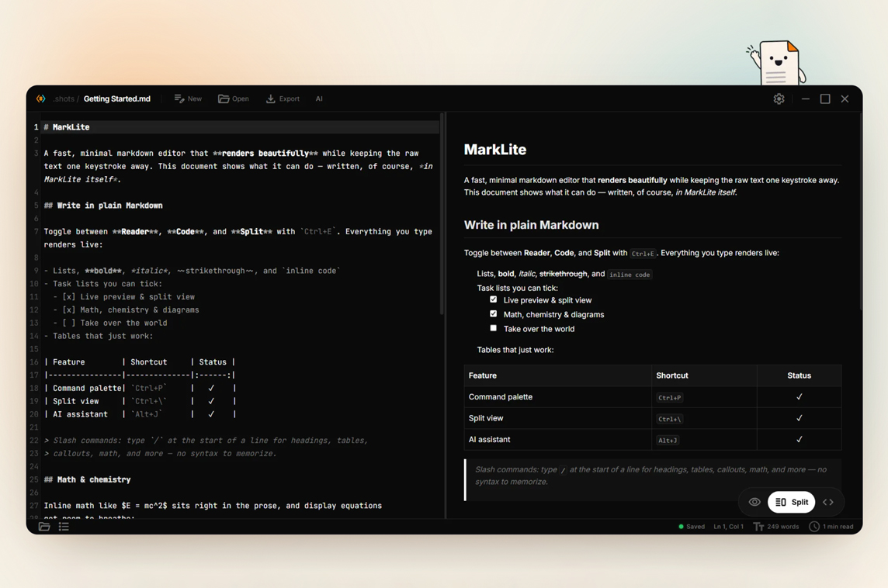
Task: Click the '## Math & chemistry' source line
Action: (87, 479)
